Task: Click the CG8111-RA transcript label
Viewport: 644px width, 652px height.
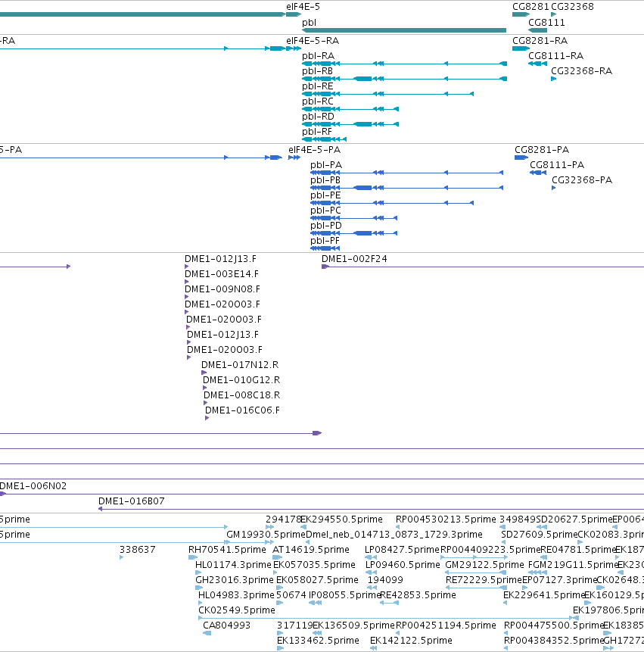Action: click(x=555, y=56)
